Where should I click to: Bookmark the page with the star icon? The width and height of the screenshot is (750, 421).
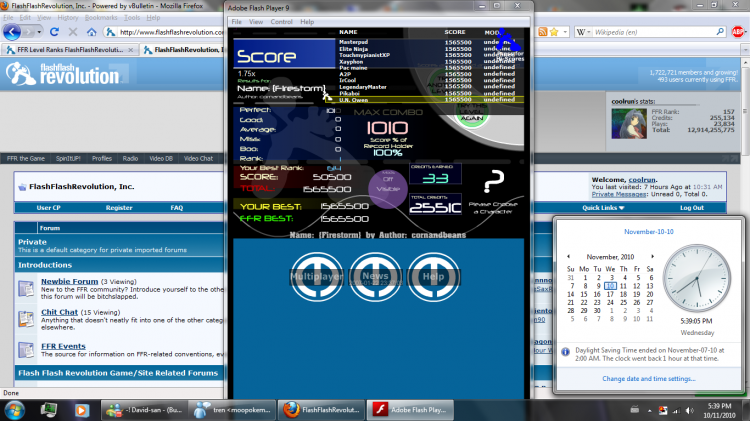coord(554,32)
